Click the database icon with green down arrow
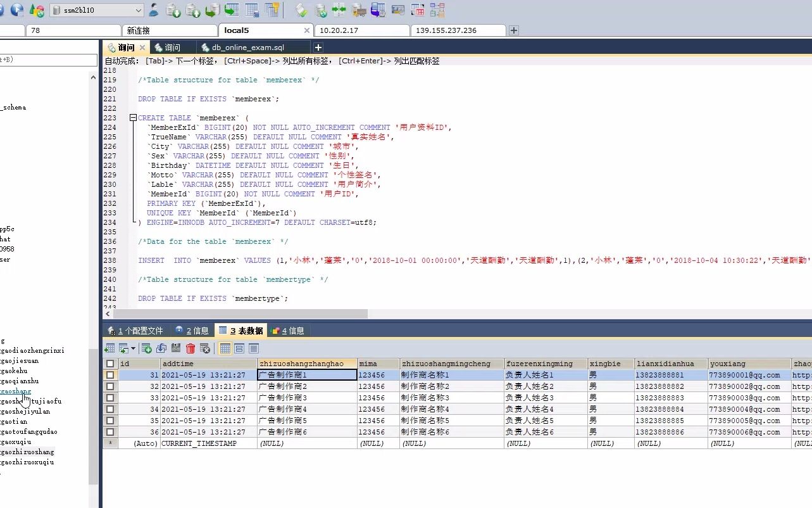Image resolution: width=812 pixels, height=508 pixels. tap(173, 10)
